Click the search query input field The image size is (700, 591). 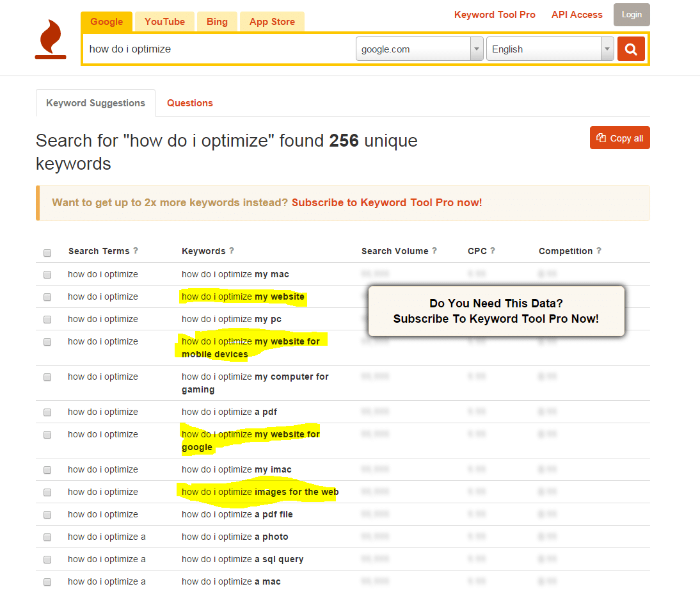(x=219, y=49)
